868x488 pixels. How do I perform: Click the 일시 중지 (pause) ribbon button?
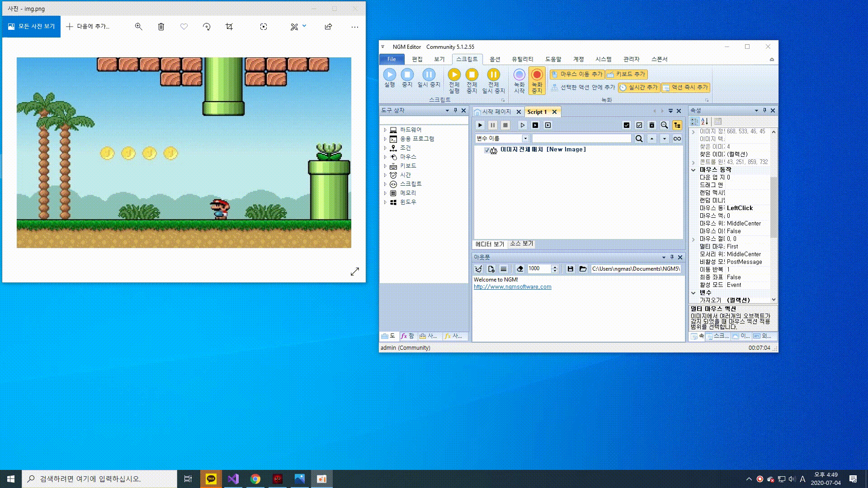coord(429,78)
